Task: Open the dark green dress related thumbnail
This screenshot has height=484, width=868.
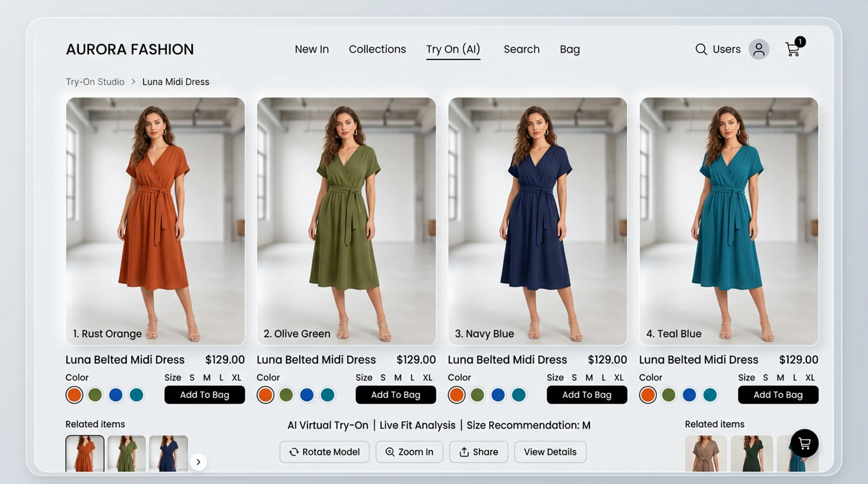Action: tap(752, 453)
